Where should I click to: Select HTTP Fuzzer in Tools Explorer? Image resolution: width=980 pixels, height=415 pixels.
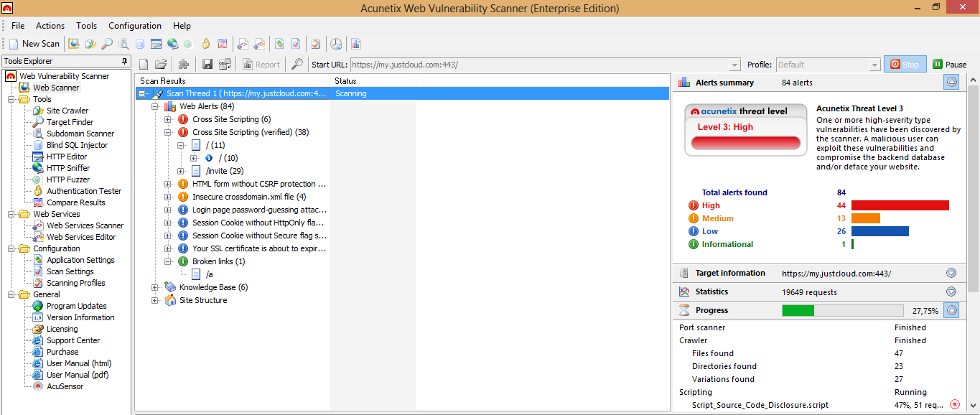coord(68,179)
